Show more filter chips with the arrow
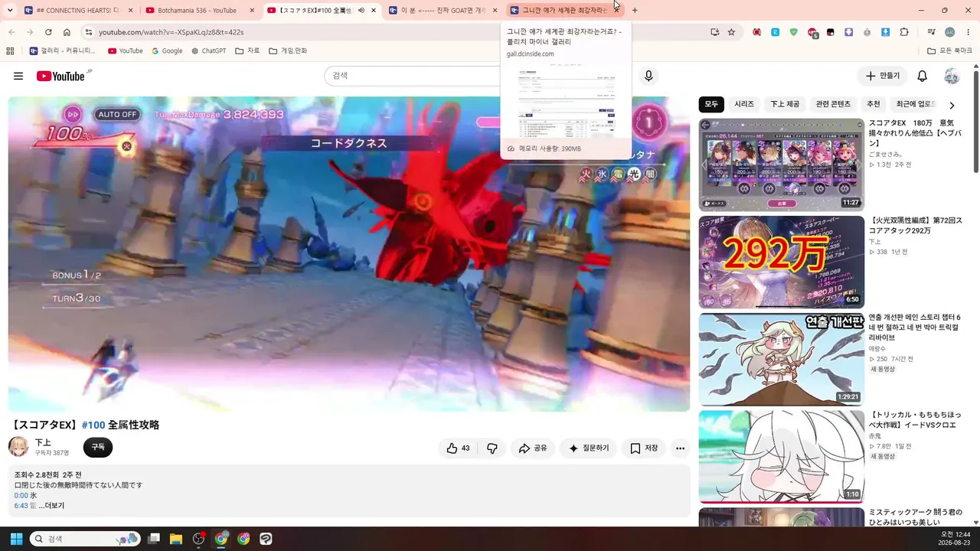Image resolution: width=980 pixels, height=551 pixels. point(952,105)
